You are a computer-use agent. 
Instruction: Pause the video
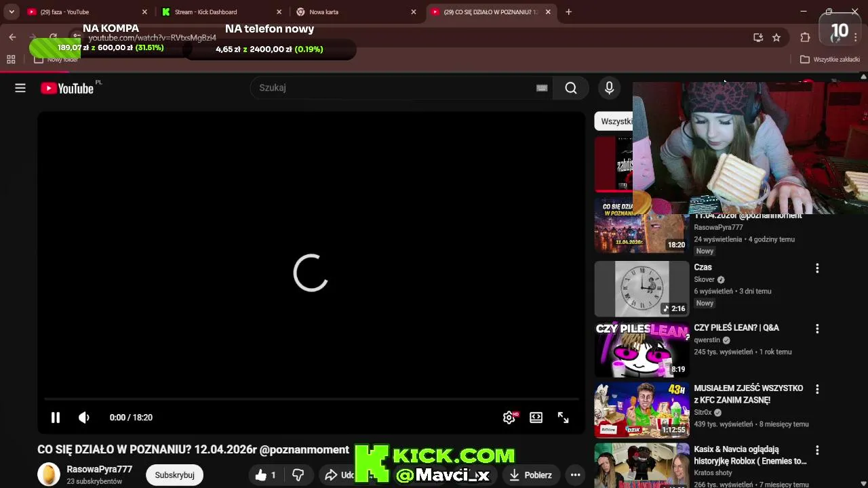point(56,418)
